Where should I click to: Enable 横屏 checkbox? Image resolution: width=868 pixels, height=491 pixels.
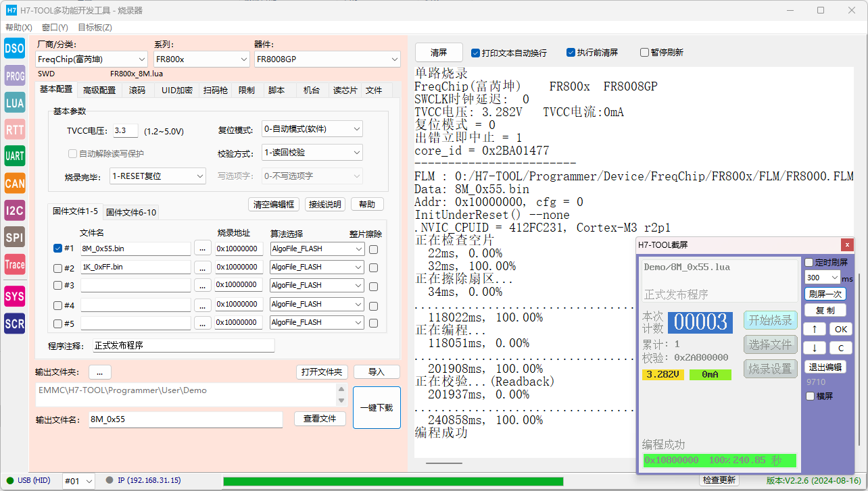[x=810, y=396]
